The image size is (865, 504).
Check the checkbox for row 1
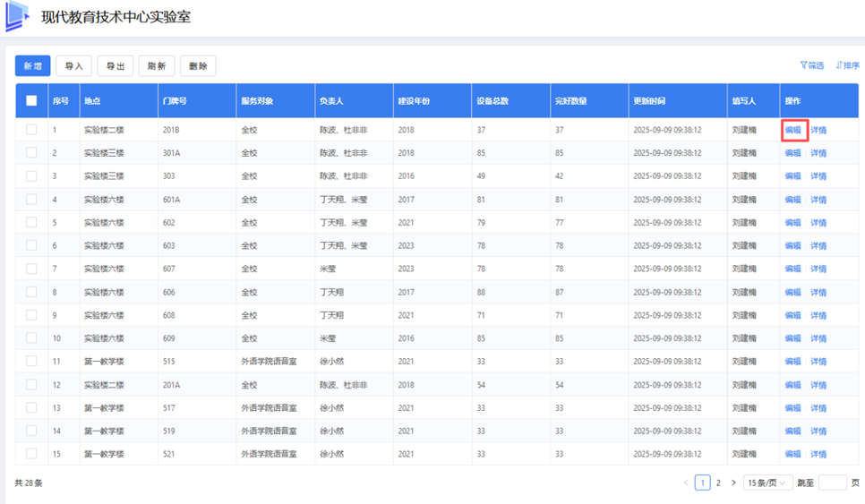[x=31, y=130]
